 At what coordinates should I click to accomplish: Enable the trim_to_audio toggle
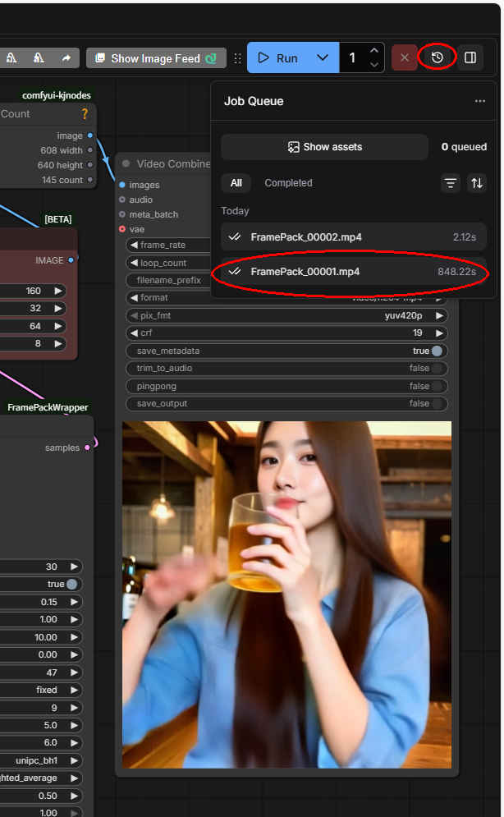click(x=438, y=369)
